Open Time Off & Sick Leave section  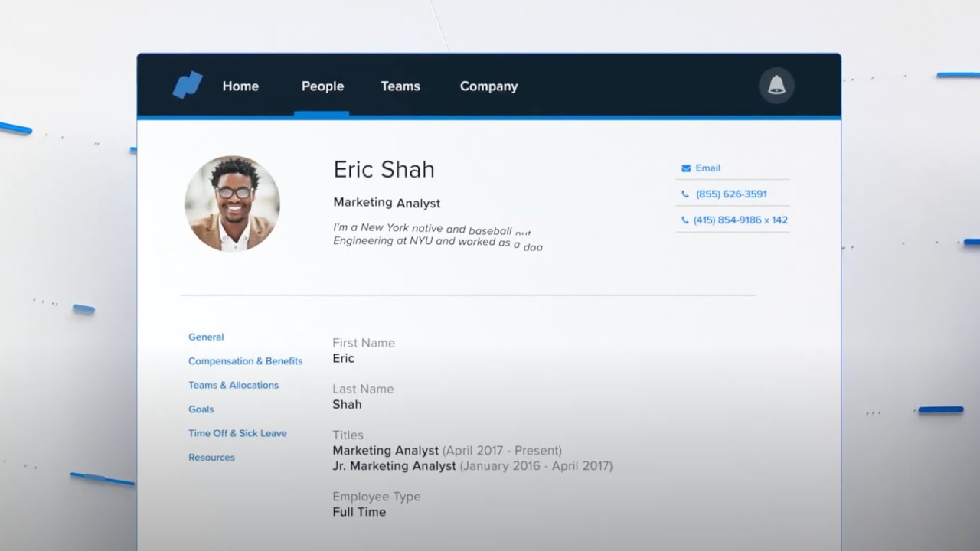tap(237, 433)
